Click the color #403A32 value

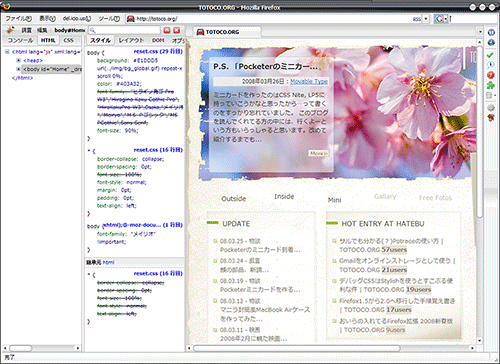[129, 84]
